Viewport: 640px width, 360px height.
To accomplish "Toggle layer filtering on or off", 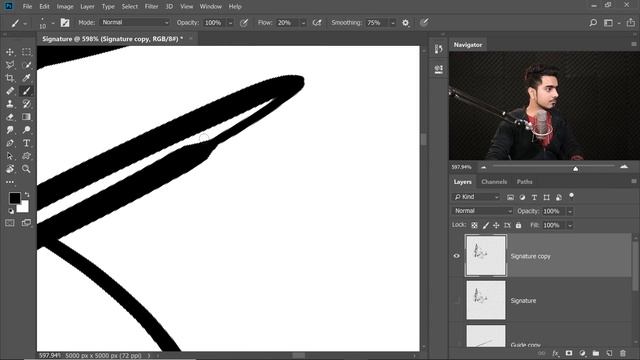I will click(571, 196).
